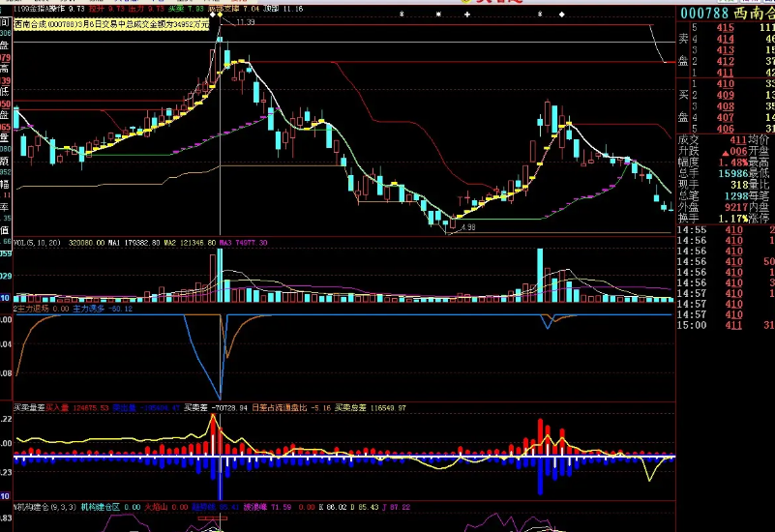
Task: Select sell level 3 price 413
Action: coord(725,50)
